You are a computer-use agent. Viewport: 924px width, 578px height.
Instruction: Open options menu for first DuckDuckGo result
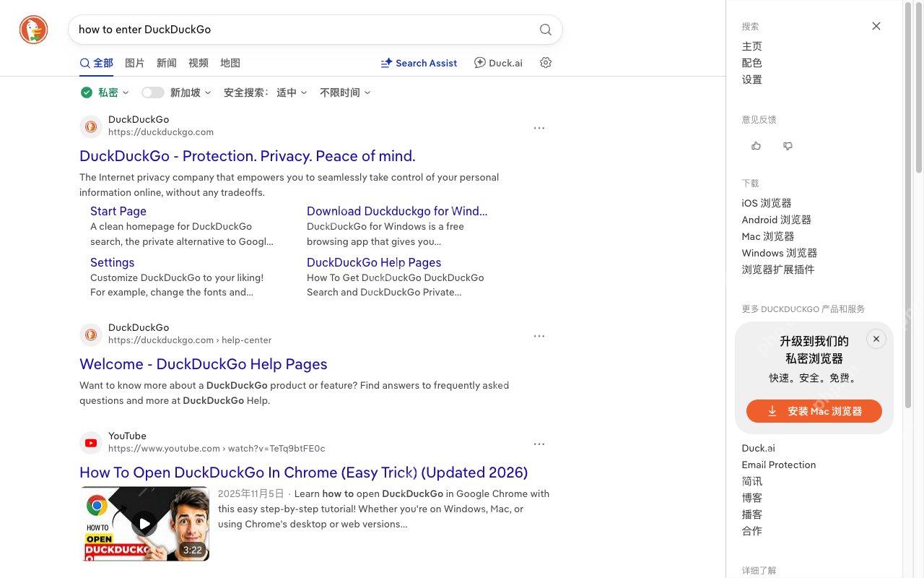coord(539,128)
